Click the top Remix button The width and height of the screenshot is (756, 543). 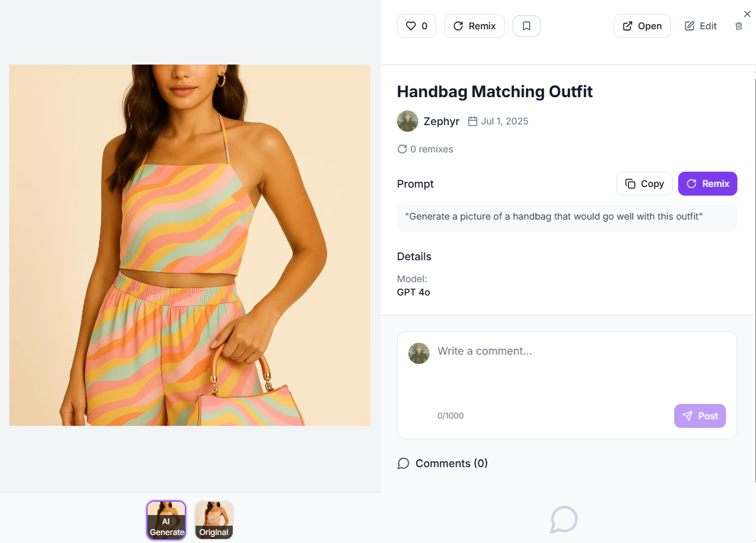coord(474,26)
